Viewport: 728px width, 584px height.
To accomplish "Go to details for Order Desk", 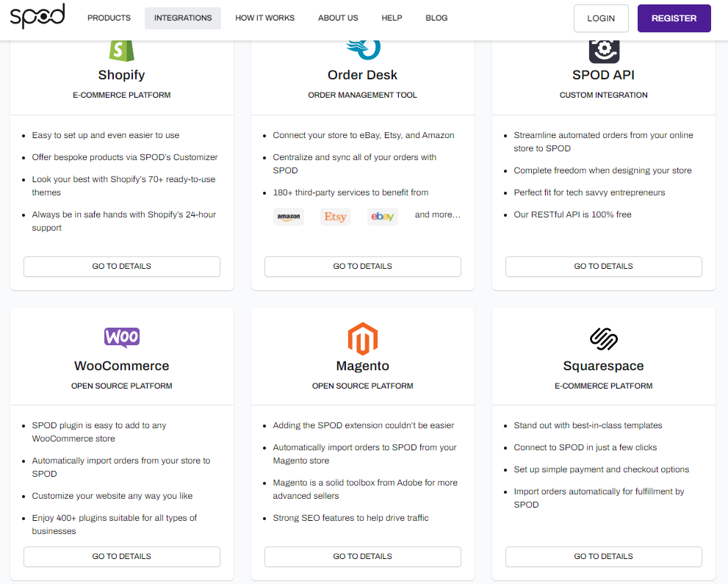I will (x=363, y=267).
